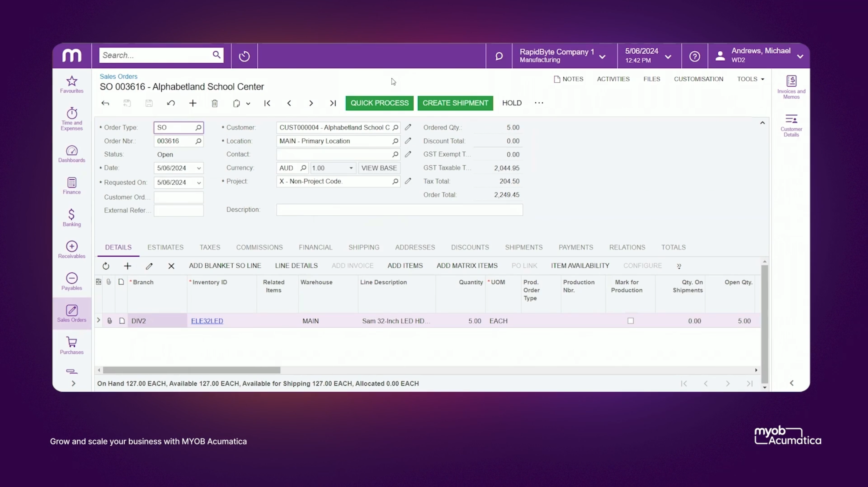Switch to the TAXES tab
868x487 pixels.
(x=210, y=247)
